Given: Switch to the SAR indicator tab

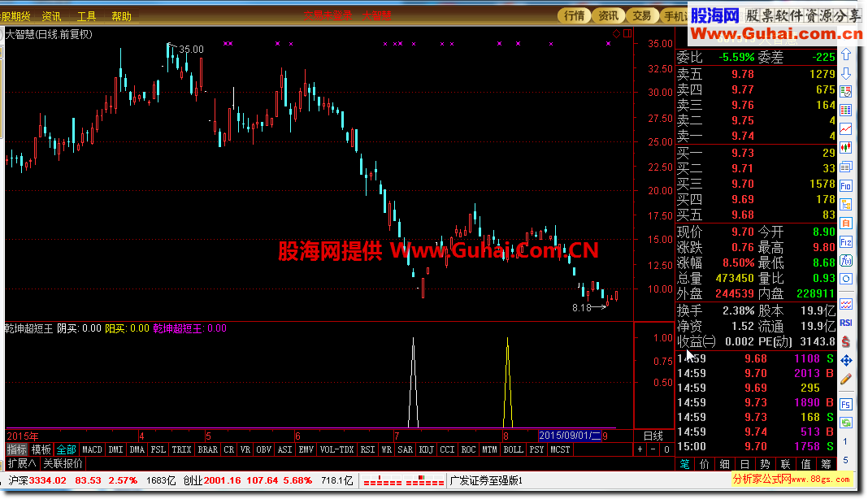Looking at the screenshot, I should tap(406, 449).
